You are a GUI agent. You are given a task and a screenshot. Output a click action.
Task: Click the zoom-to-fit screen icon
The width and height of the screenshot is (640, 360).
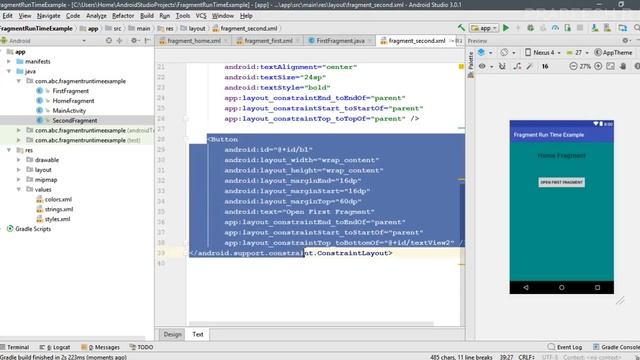click(610, 66)
